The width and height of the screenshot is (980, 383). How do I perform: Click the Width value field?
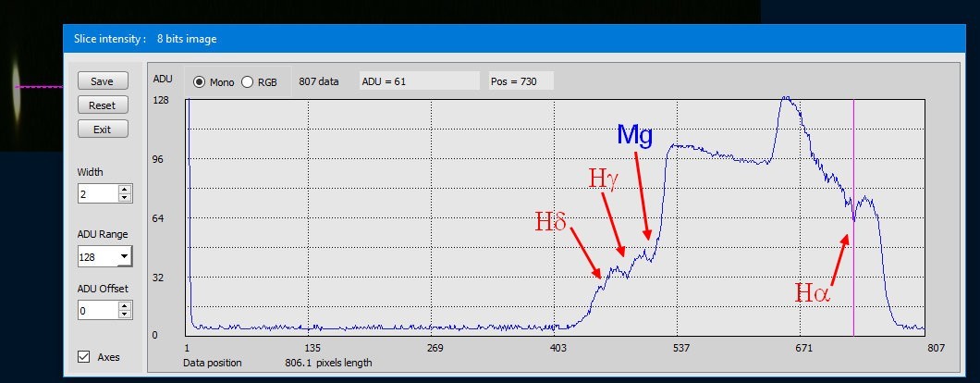[x=98, y=194]
